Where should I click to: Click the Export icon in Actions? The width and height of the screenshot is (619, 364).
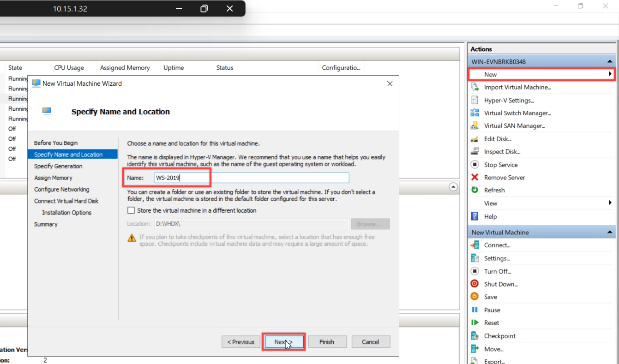475,361
